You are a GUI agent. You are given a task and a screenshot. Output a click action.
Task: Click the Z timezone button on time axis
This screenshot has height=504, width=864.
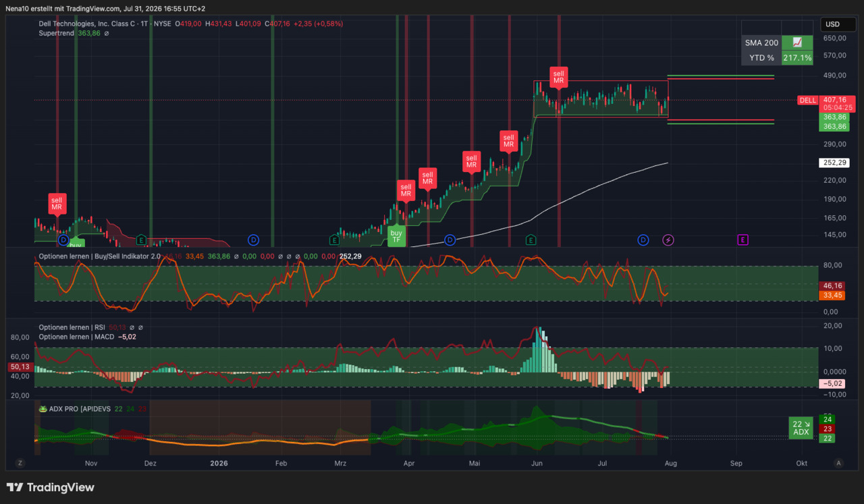[20, 464]
